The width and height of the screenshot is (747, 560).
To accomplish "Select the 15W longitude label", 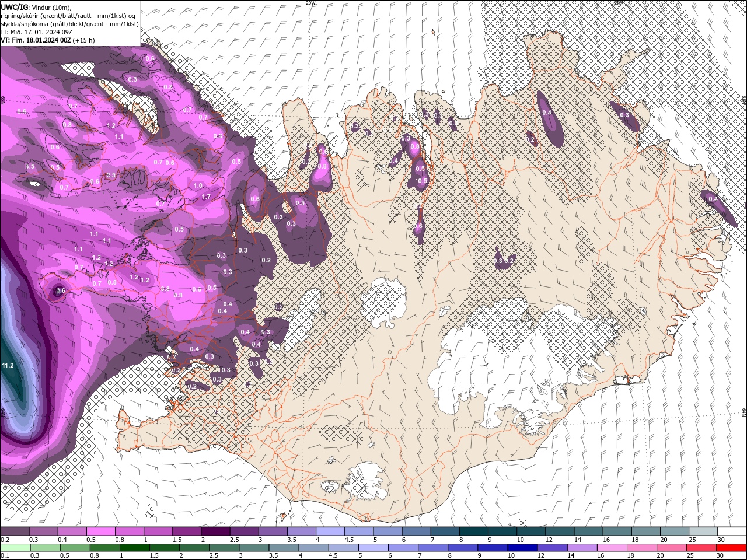I will pos(617,3).
